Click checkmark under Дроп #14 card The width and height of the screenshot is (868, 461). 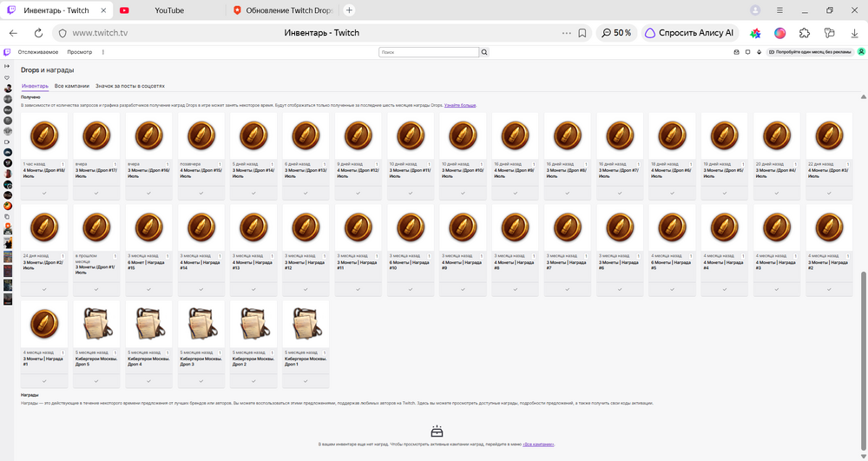[253, 193]
